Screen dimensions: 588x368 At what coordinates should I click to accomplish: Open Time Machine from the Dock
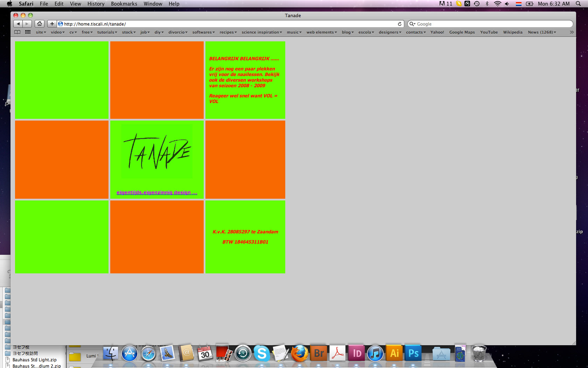point(243,353)
